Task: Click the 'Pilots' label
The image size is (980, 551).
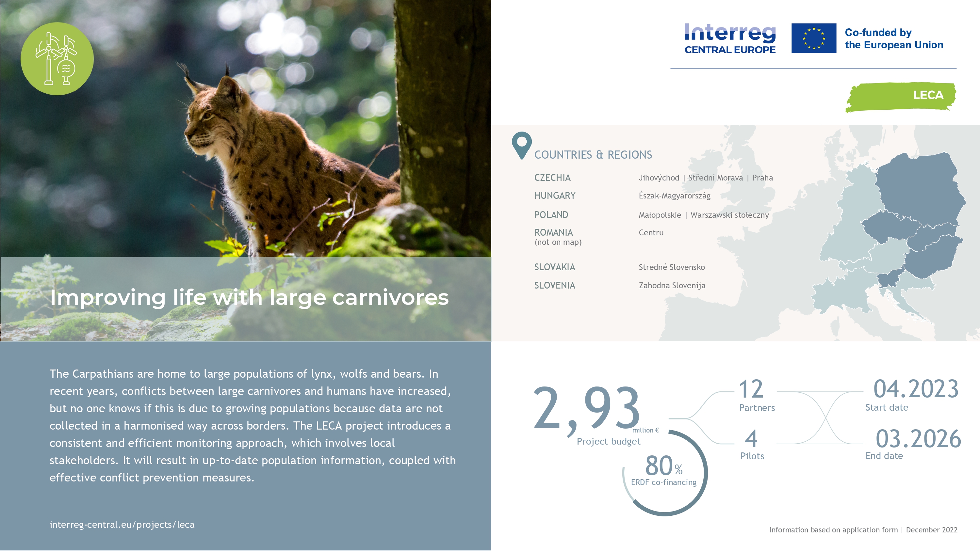Action: click(x=752, y=456)
